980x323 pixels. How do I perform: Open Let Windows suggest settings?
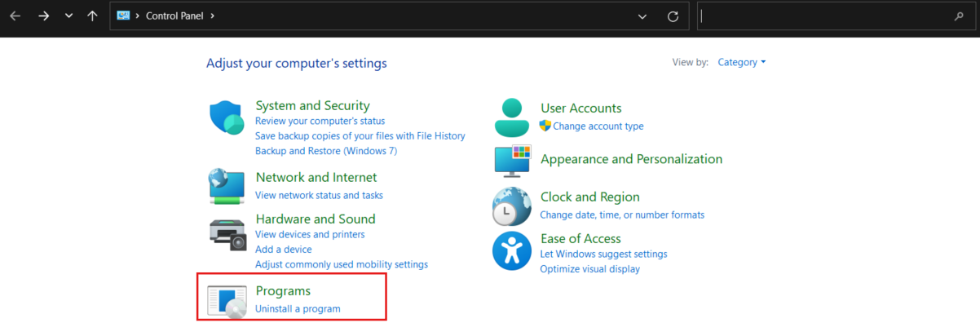(x=603, y=254)
